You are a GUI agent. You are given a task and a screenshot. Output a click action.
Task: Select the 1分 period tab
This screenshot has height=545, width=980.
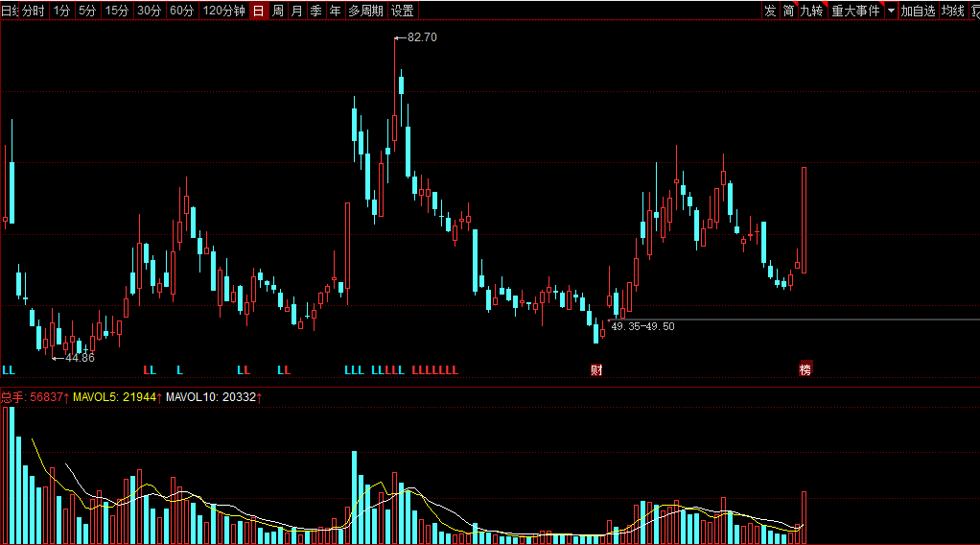coord(62,11)
